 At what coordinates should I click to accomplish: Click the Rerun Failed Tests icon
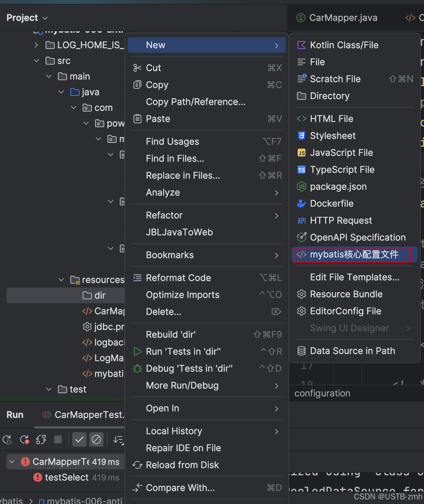click(x=24, y=440)
